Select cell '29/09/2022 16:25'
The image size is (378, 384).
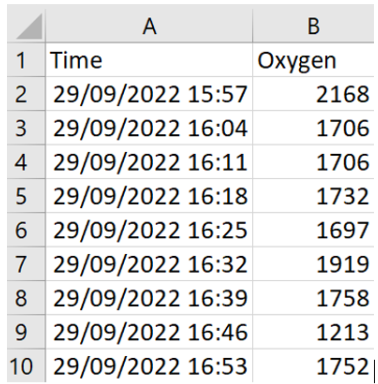(x=149, y=230)
